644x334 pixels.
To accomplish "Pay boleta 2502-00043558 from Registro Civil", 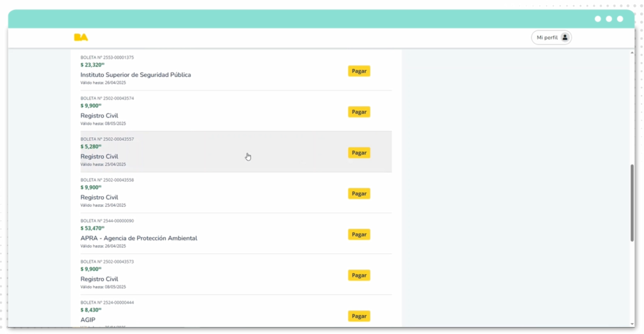I will tap(358, 194).
